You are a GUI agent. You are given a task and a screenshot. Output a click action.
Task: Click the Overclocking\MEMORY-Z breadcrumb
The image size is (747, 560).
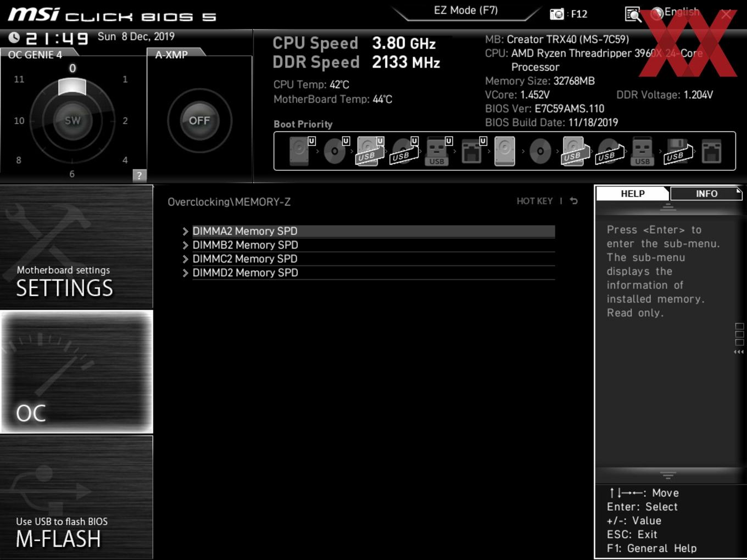229,202
